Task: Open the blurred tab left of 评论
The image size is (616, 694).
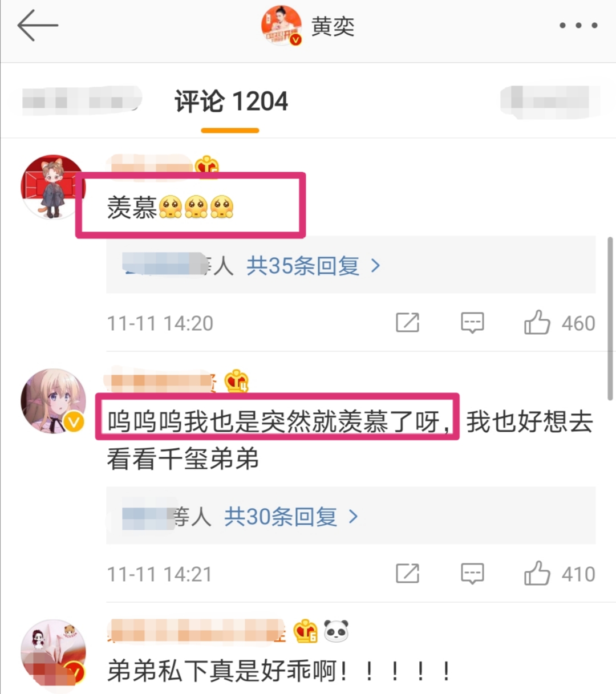Action: (81, 101)
